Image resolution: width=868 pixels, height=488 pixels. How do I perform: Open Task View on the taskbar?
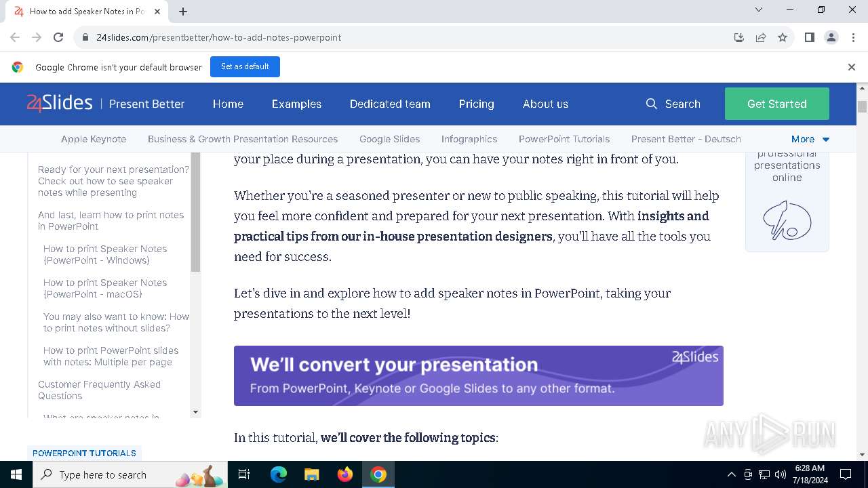tap(244, 474)
